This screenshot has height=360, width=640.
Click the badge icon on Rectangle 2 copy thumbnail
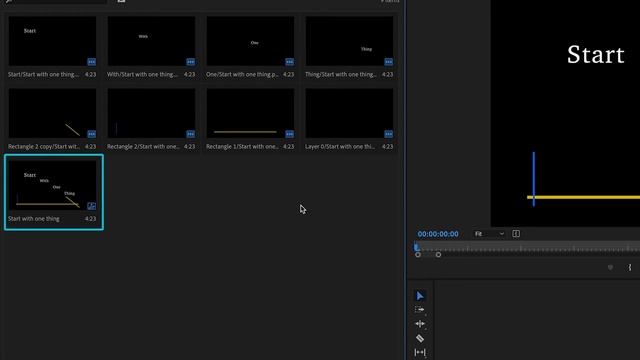pos(91,134)
